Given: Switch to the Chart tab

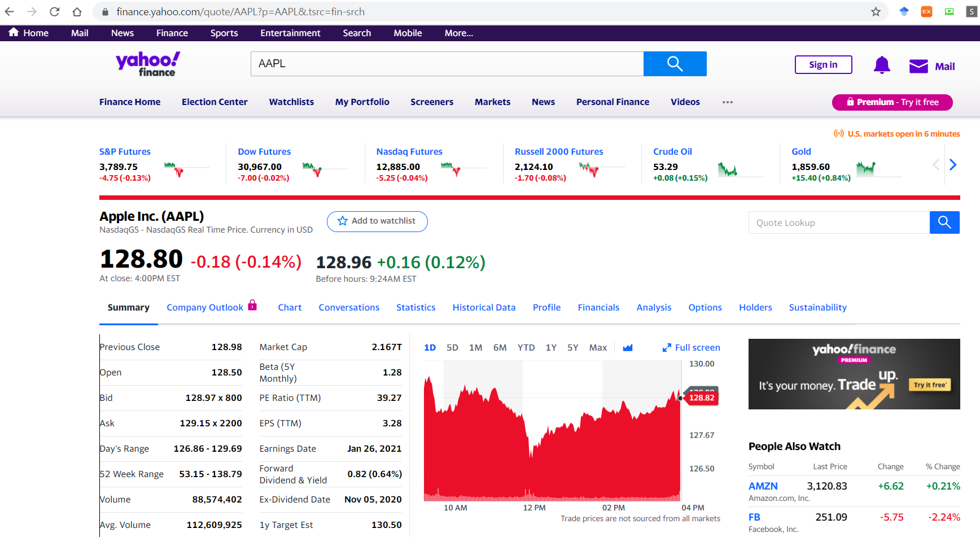Looking at the screenshot, I should tap(290, 308).
